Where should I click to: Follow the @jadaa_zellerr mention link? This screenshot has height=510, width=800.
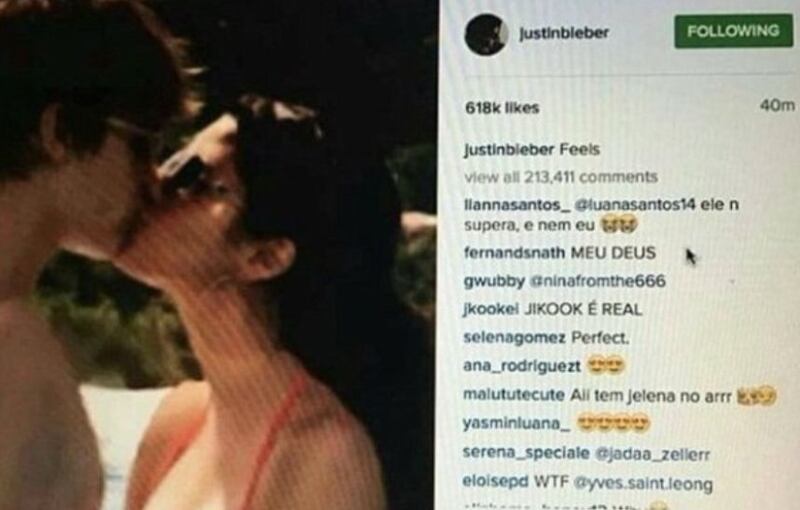tap(652, 453)
